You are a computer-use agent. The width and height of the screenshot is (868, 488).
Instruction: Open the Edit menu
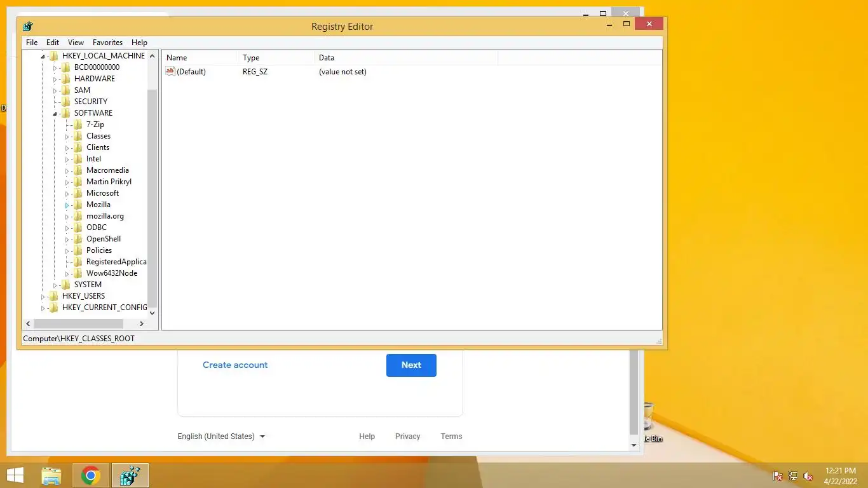point(53,43)
